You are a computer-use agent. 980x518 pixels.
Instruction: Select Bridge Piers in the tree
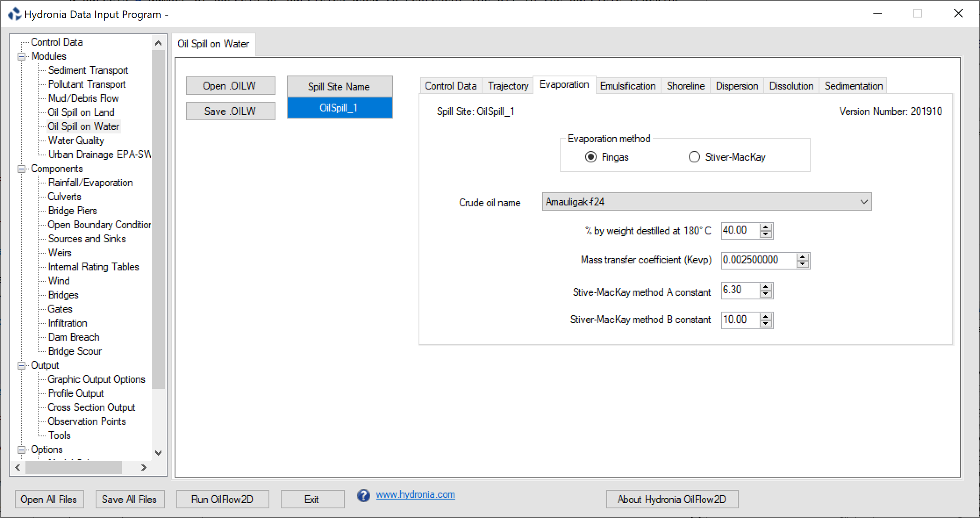[x=72, y=211]
